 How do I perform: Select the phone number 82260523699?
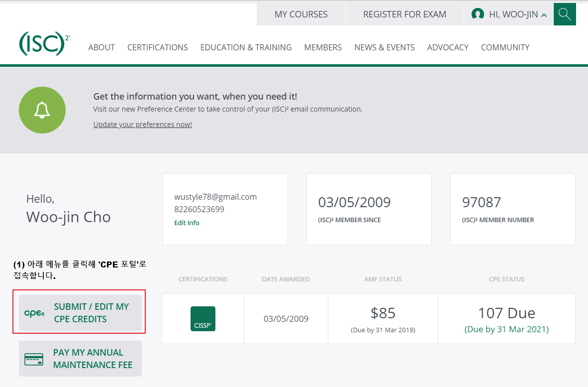(199, 209)
